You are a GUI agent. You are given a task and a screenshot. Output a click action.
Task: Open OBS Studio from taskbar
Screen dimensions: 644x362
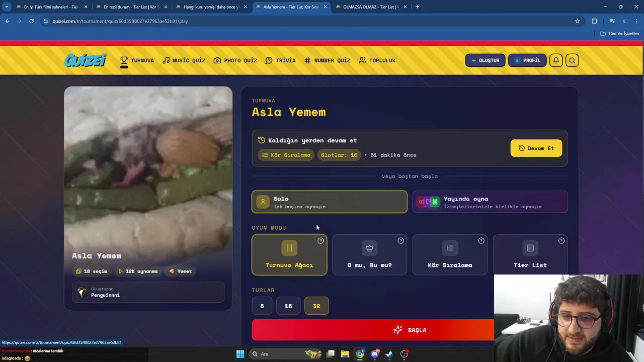404,354
